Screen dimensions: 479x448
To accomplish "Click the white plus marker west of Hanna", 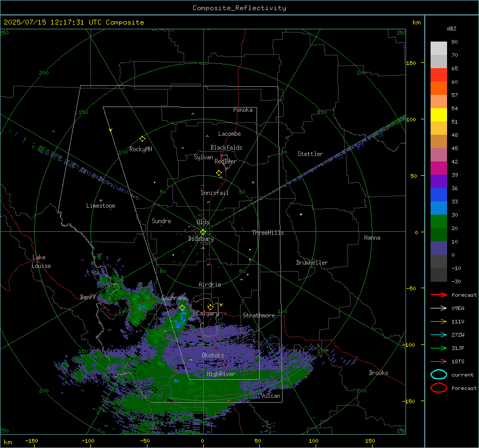I will click(x=301, y=214).
